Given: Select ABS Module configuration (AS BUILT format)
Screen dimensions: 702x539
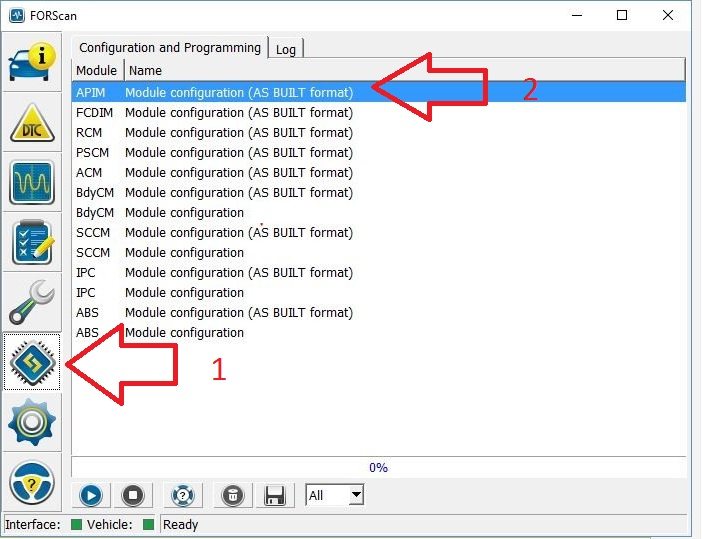Looking at the screenshot, I should [379, 312].
